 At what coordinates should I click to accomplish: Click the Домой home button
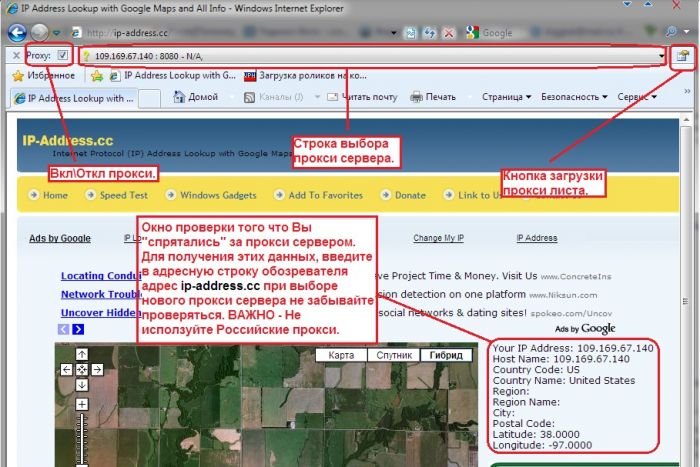pyautogui.click(x=196, y=97)
